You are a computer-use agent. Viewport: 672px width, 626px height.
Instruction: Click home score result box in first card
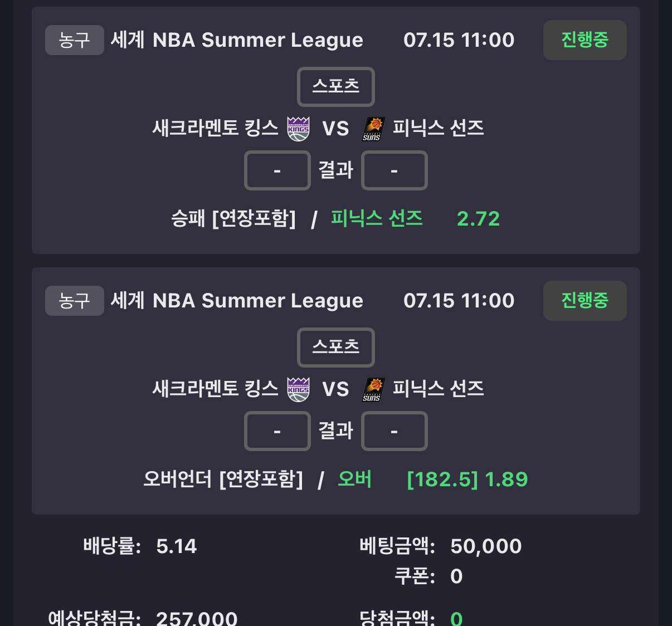click(x=277, y=170)
